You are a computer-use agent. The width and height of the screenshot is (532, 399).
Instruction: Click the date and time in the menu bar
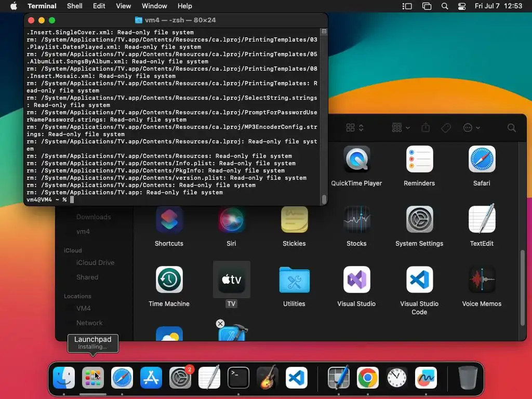tap(498, 6)
